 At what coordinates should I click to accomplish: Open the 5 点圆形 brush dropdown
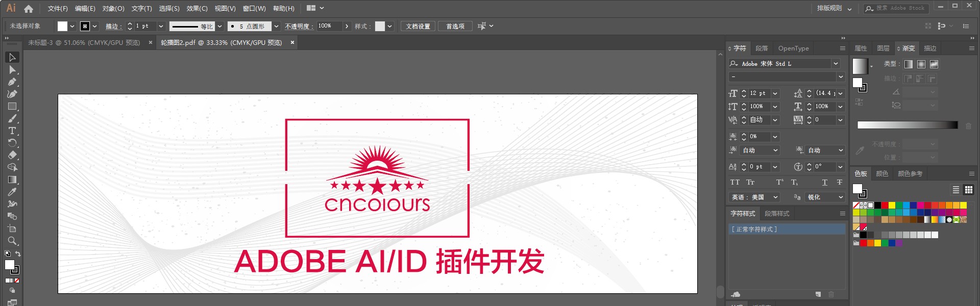(276, 26)
